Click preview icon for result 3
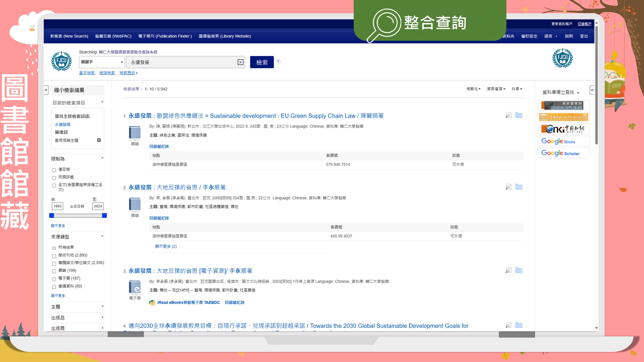 [x=508, y=270]
